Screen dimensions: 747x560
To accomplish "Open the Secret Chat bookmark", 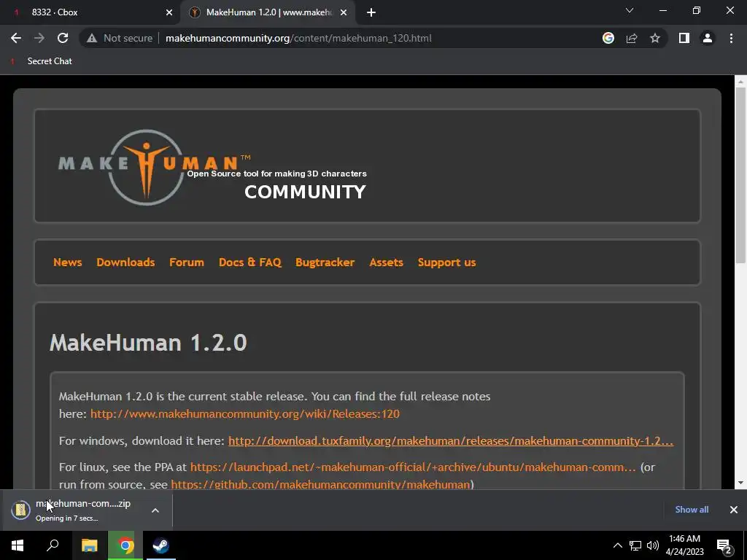I will click(42, 61).
